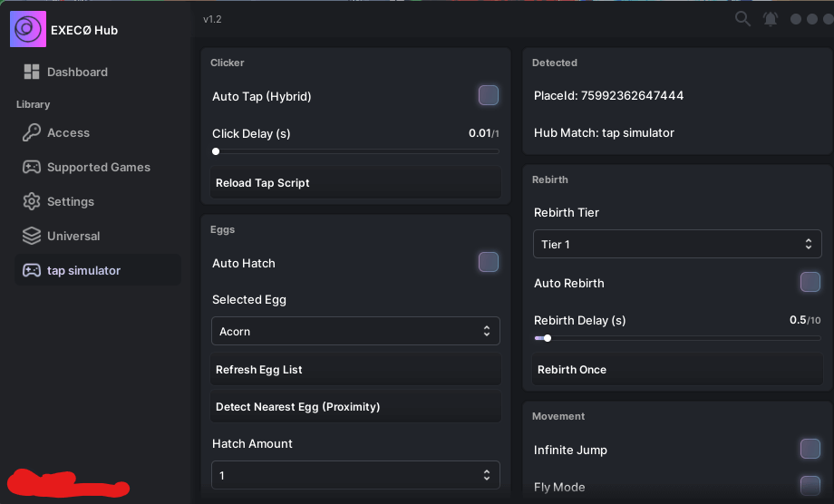834x504 pixels.
Task: Click the Clicker section heading
Action: [x=228, y=63]
